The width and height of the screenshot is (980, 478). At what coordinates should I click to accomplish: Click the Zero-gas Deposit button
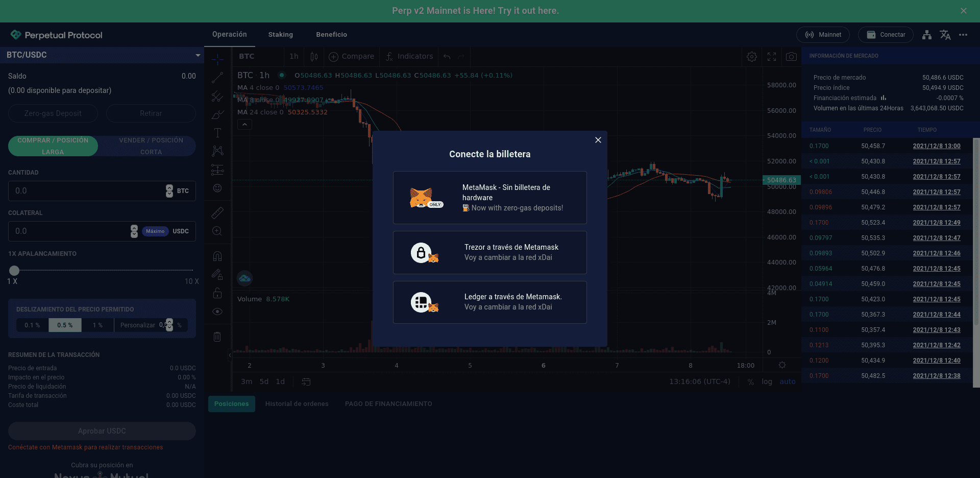pos(53,113)
